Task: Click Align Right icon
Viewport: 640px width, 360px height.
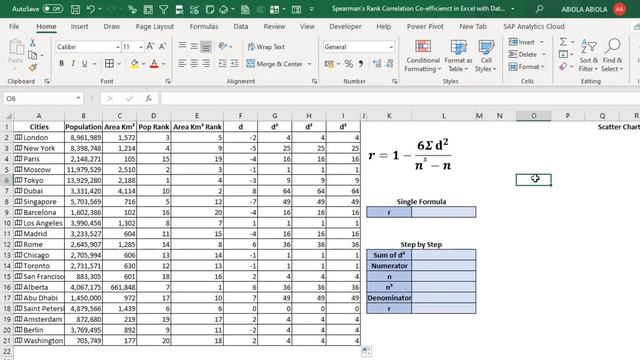Action: [206, 64]
